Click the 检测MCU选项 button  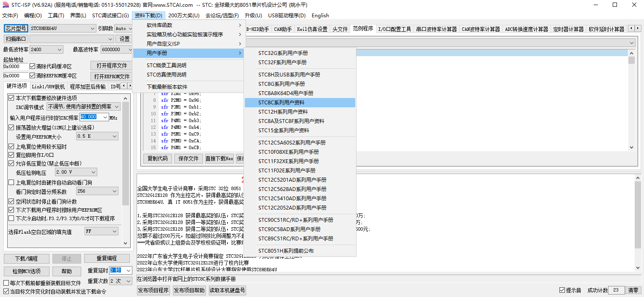coord(27,271)
